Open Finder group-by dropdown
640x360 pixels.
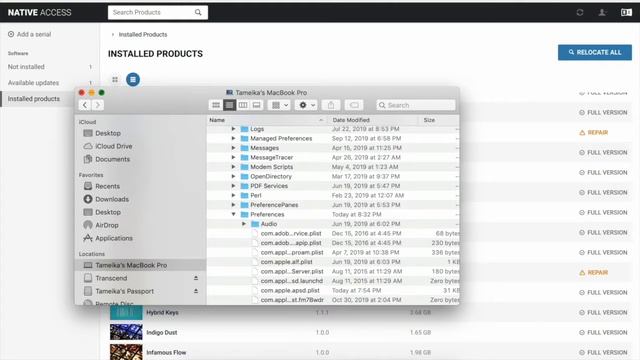[x=280, y=105]
